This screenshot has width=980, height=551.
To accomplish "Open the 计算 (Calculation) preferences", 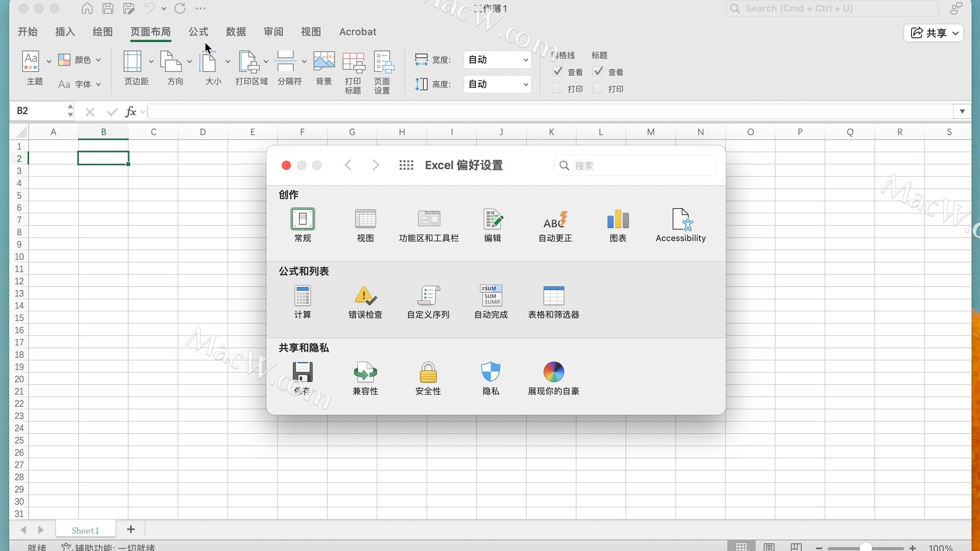I will coord(302,302).
